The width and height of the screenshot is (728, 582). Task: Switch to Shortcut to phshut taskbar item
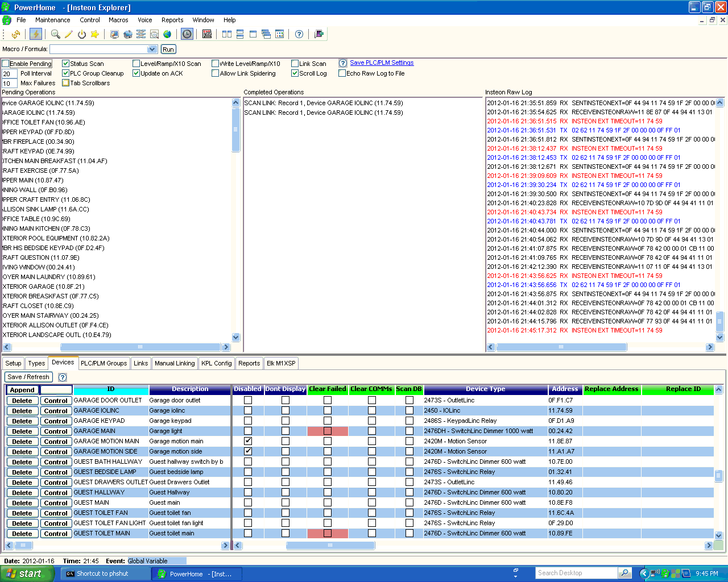tap(105, 573)
